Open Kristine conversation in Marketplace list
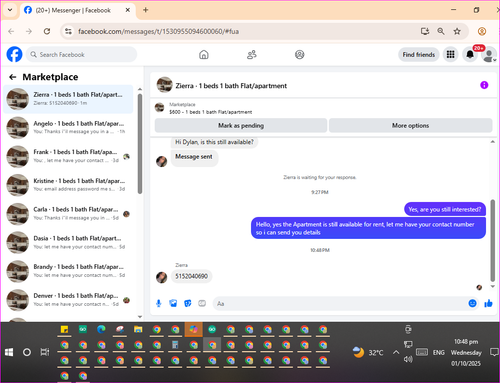Viewport: 500px width, 383px height. pos(68,185)
